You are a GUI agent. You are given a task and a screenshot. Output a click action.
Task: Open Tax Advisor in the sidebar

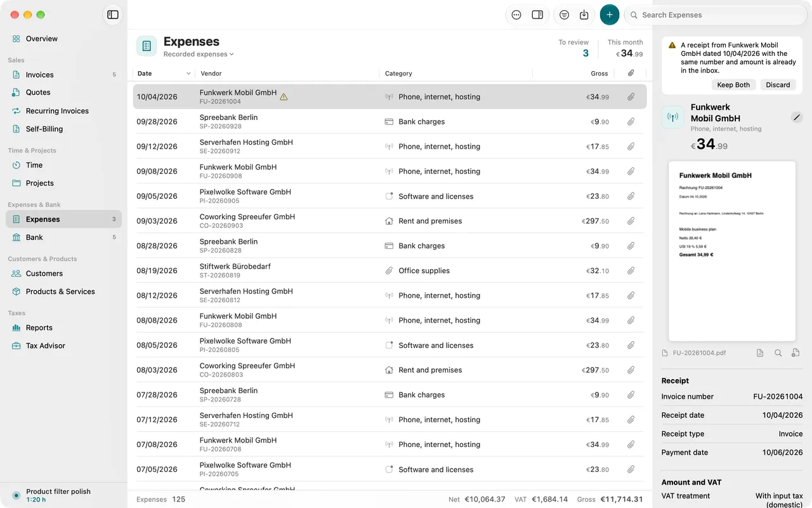63,346
